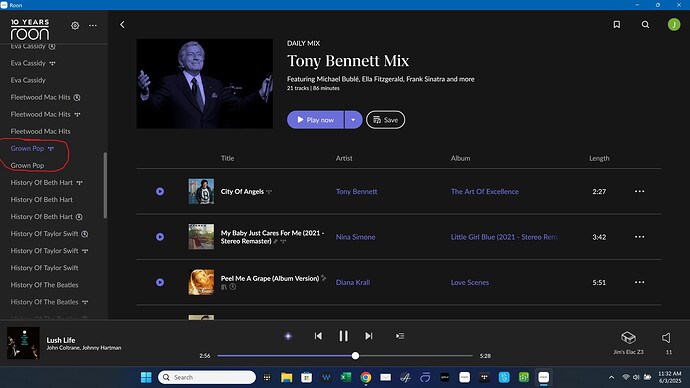Click the Album column header
690x388 pixels.
(460, 158)
